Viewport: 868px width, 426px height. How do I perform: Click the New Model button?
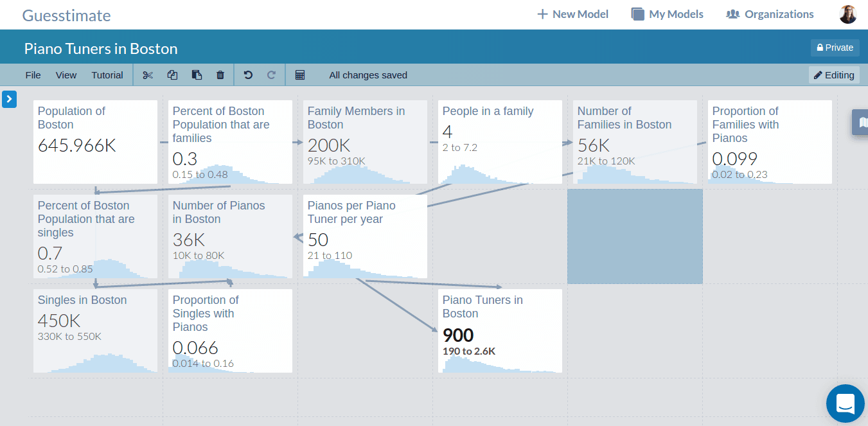[572, 14]
